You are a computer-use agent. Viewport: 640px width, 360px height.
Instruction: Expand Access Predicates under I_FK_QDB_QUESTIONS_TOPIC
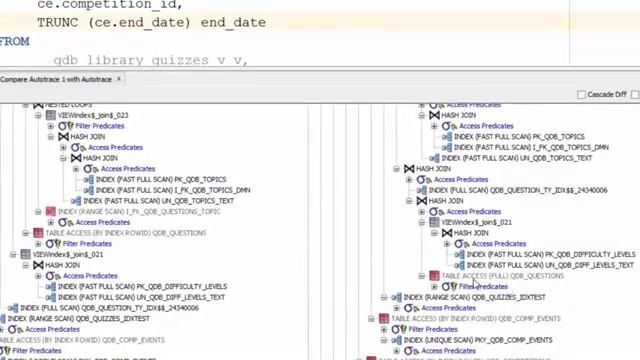(x=51, y=222)
